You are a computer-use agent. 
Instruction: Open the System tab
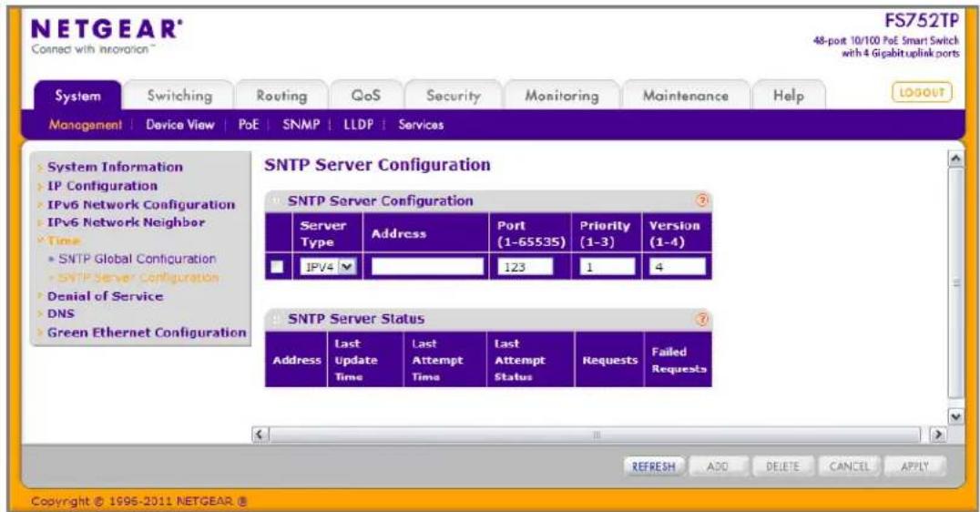click(x=77, y=96)
